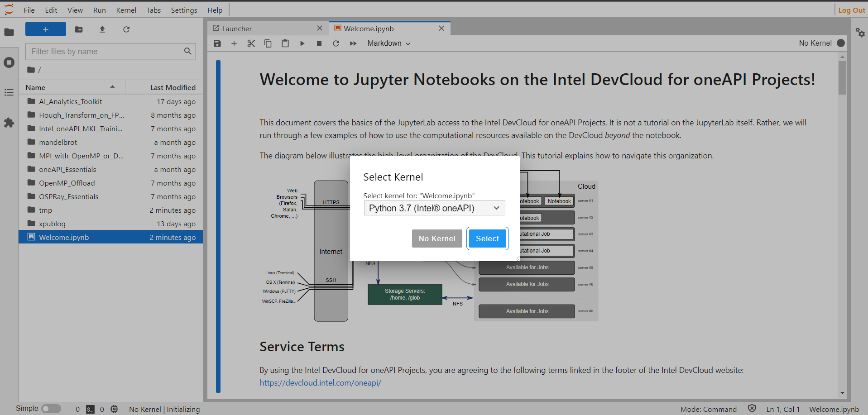Click the Jupyter logo icon
868x415 pixels.
pos(9,10)
